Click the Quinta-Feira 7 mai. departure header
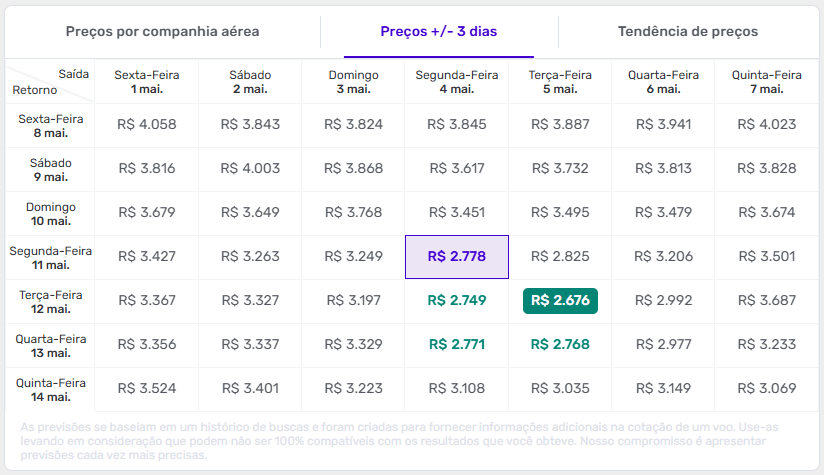 click(x=767, y=81)
